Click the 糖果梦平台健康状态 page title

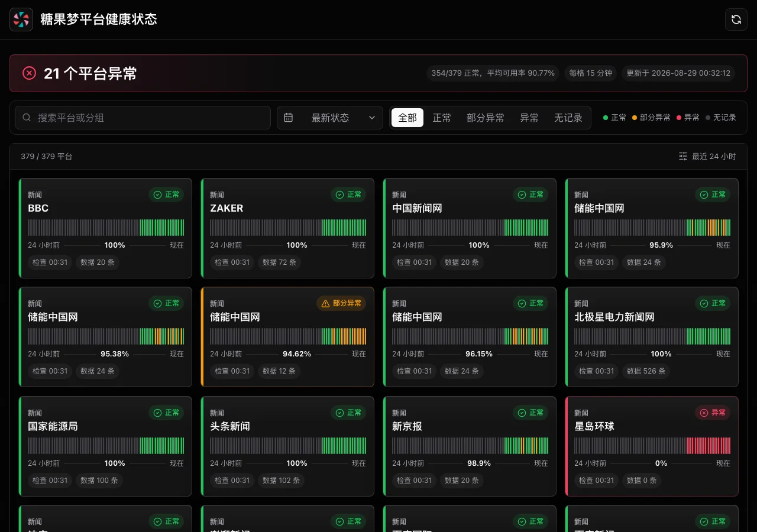(x=99, y=20)
